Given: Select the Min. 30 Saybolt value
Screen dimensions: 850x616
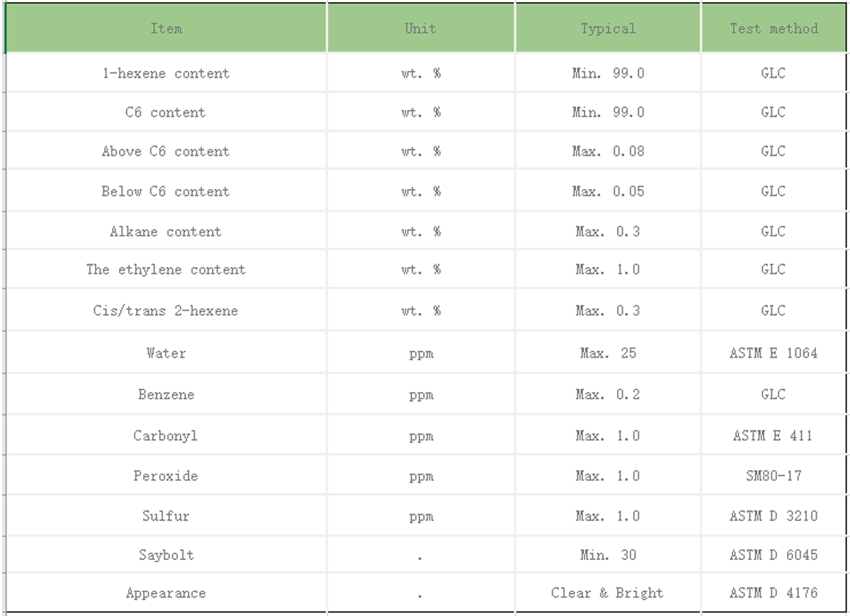Looking at the screenshot, I should click(x=608, y=555).
